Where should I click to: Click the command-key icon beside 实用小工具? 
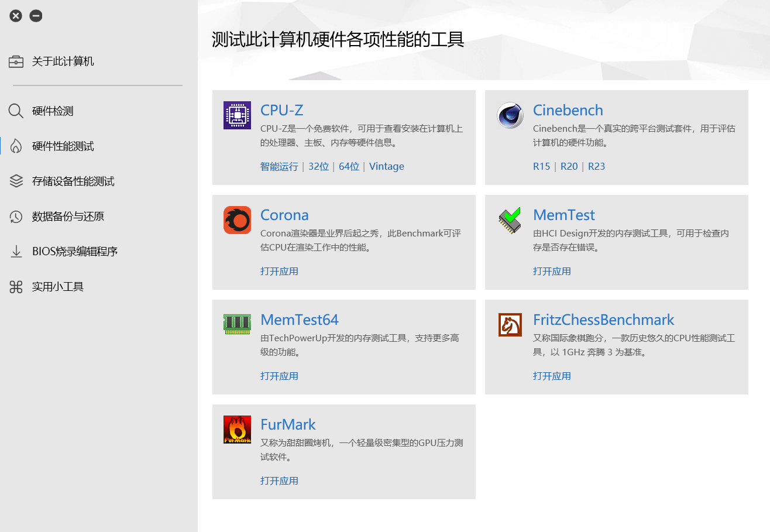pyautogui.click(x=16, y=287)
